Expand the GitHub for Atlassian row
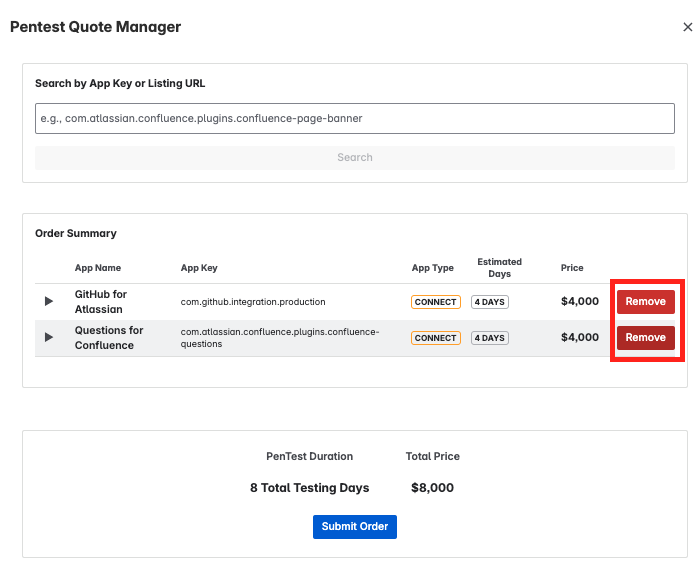Viewport: 700px width, 578px height. pos(49,302)
